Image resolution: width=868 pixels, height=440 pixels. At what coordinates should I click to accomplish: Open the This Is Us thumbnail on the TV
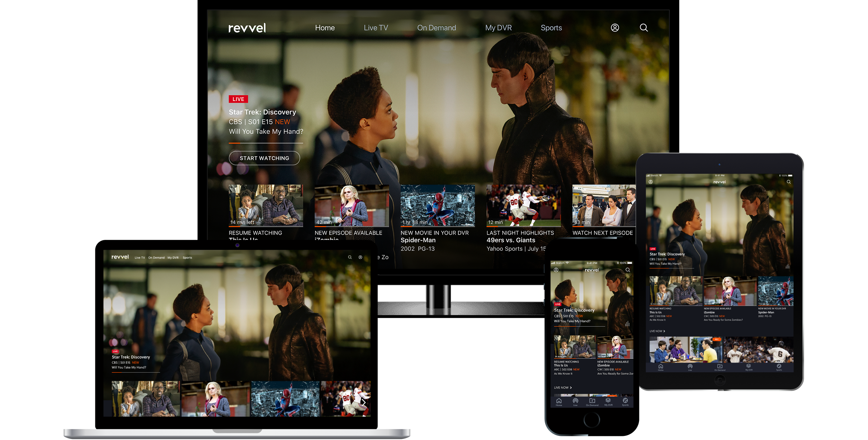[266, 205]
